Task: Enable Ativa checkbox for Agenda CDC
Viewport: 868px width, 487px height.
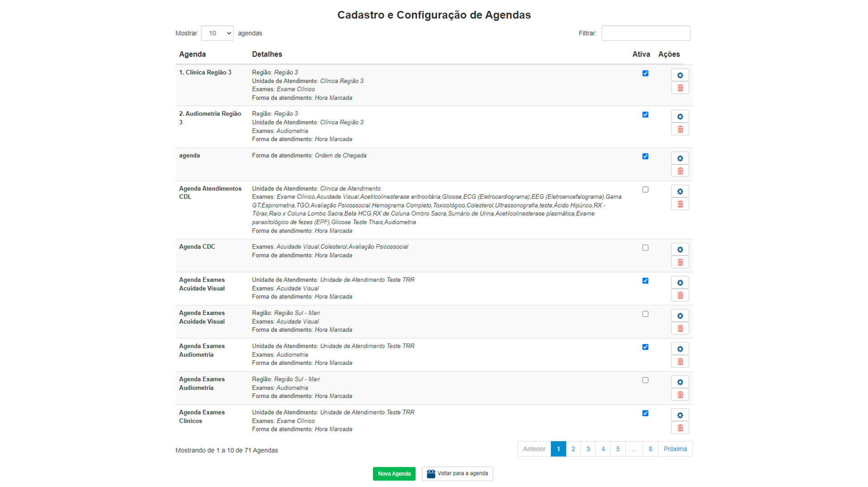Action: [x=645, y=248]
